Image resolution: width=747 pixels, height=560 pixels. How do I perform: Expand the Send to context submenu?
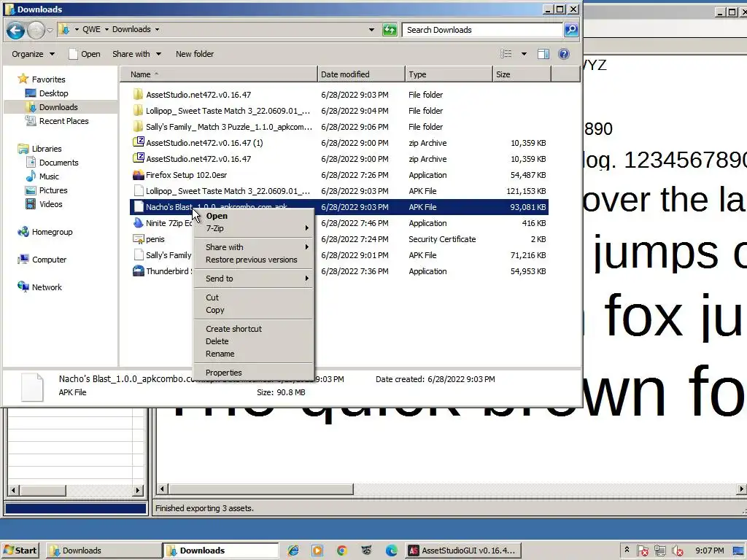click(x=253, y=279)
